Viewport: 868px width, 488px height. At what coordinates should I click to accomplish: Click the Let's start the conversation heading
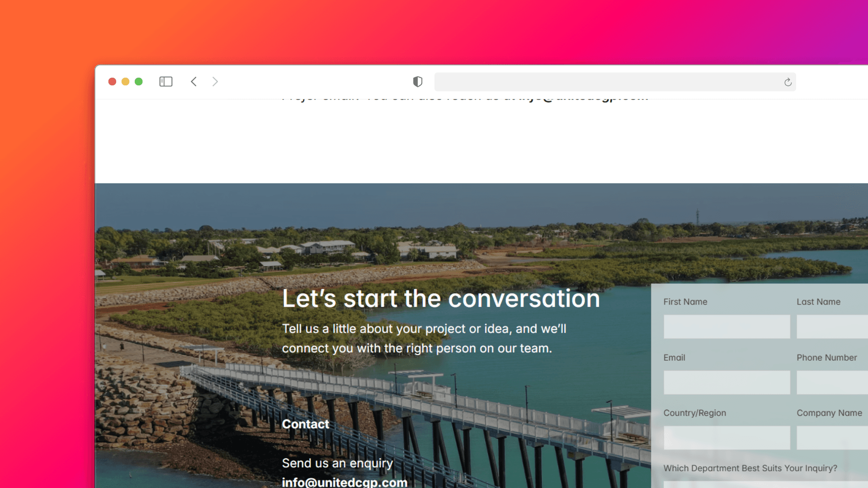(x=441, y=299)
